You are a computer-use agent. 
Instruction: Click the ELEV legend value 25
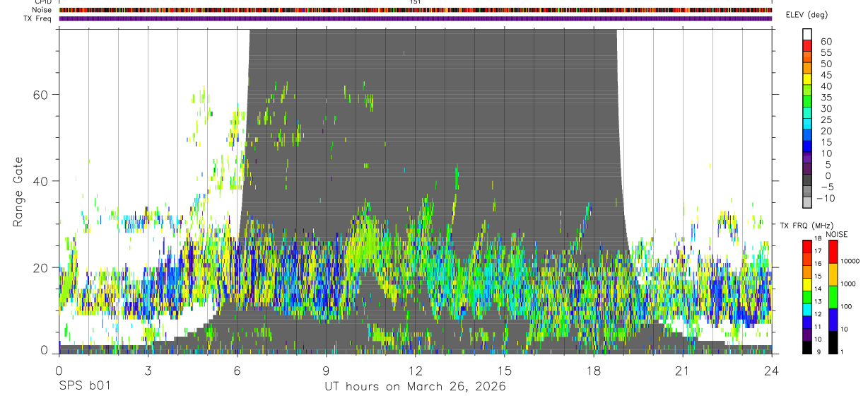pos(826,120)
